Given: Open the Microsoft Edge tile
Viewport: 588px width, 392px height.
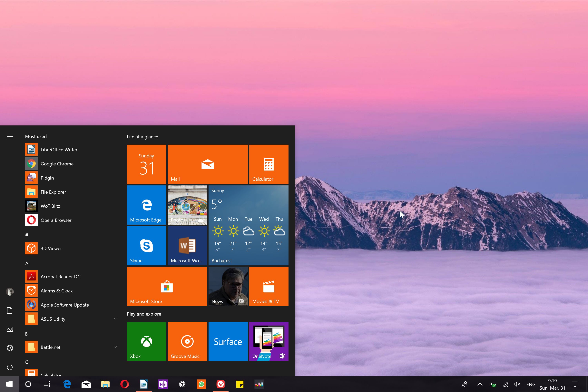Looking at the screenshot, I should pos(146,205).
